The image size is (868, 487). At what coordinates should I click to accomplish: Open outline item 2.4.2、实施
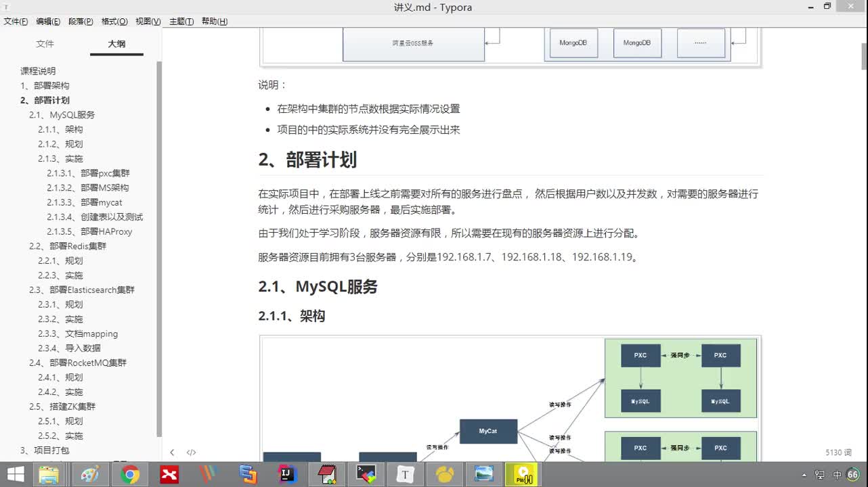pos(60,392)
